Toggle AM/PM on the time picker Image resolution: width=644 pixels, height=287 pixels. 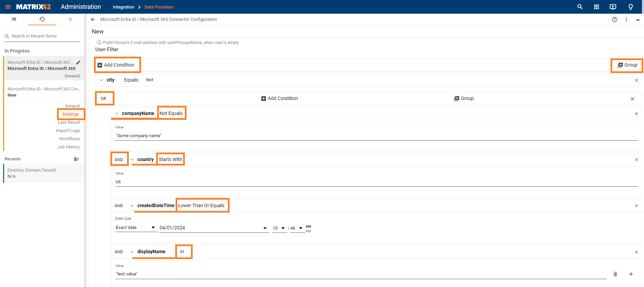click(x=308, y=229)
